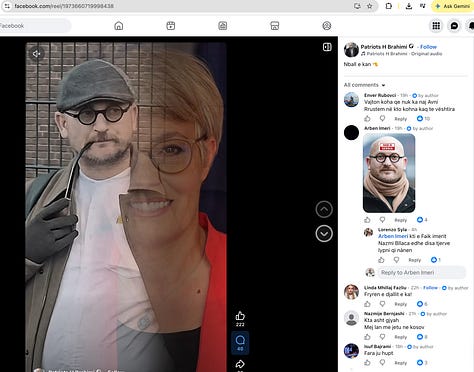
Task: Reply to Enver Rubovci's comment
Action: (x=401, y=119)
